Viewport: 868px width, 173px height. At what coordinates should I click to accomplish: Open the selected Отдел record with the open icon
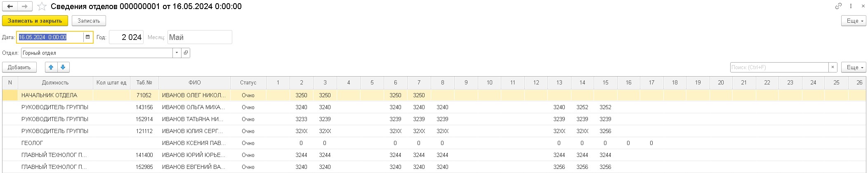pyautogui.click(x=186, y=53)
